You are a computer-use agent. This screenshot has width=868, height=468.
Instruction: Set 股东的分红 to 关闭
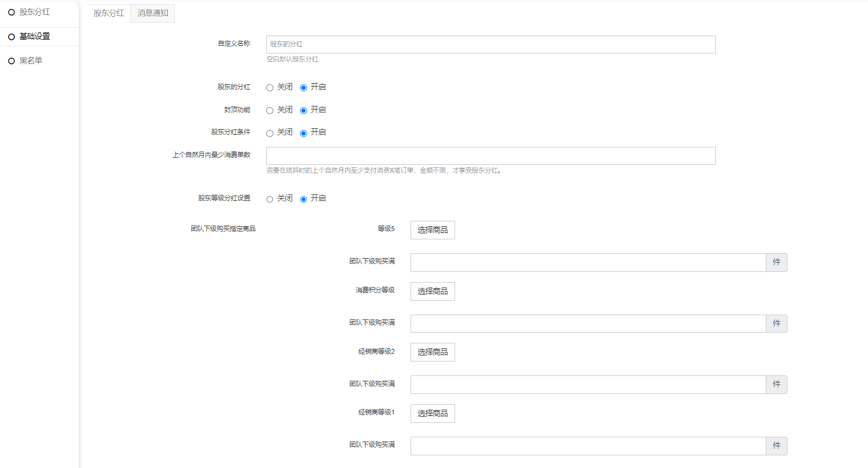270,88
